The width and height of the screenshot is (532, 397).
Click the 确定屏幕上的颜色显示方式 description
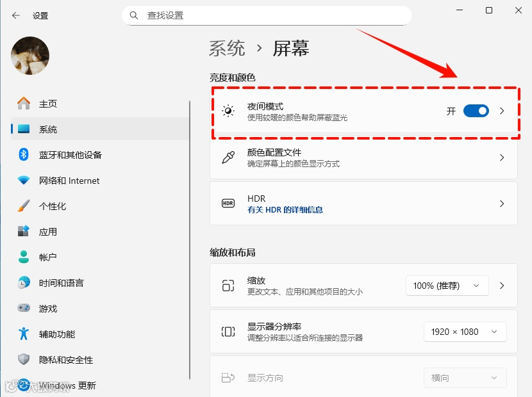tap(294, 164)
